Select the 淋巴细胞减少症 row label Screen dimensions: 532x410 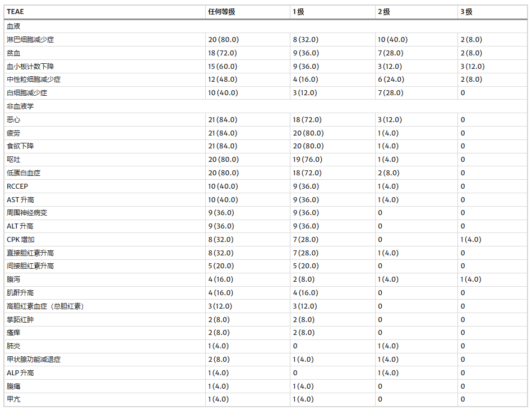[30, 40]
